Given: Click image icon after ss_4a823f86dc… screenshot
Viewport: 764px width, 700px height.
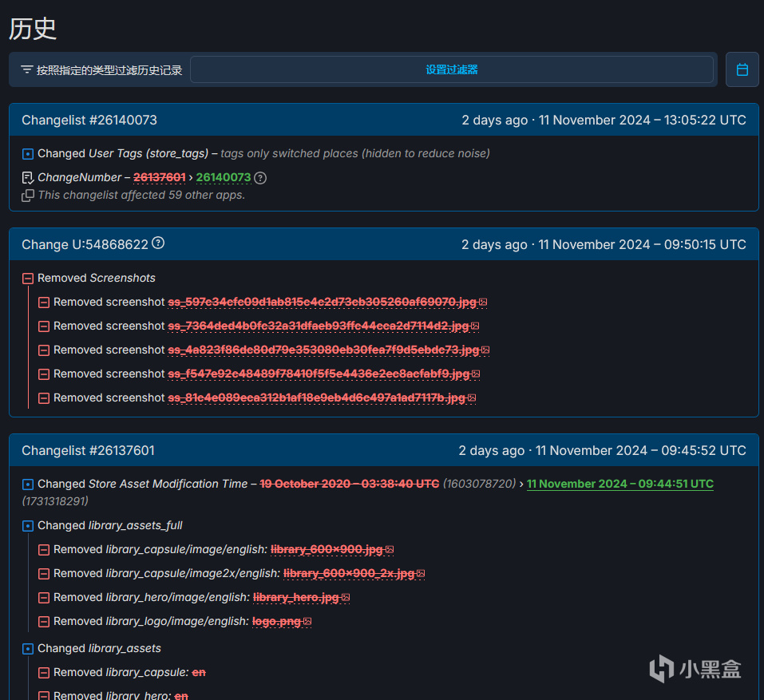Looking at the screenshot, I should (x=485, y=350).
